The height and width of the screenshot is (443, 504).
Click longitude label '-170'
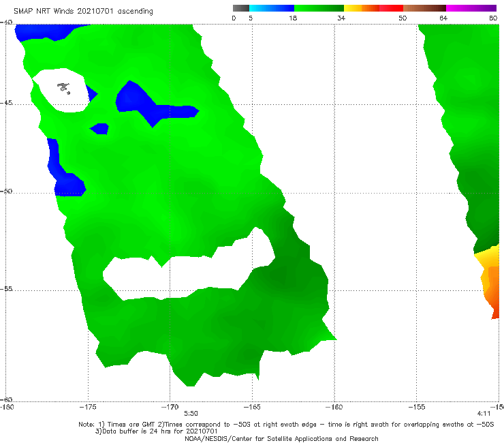coord(170,407)
